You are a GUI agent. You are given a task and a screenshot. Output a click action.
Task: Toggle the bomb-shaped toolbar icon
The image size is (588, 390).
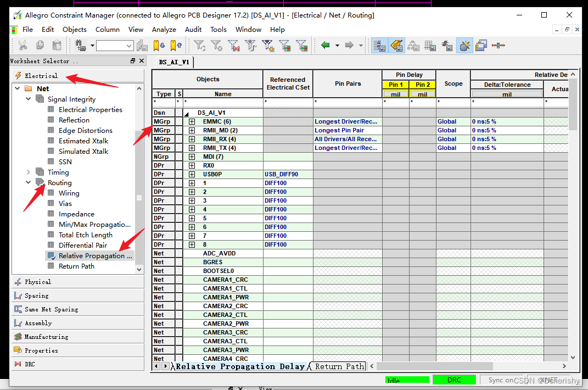tap(464, 46)
